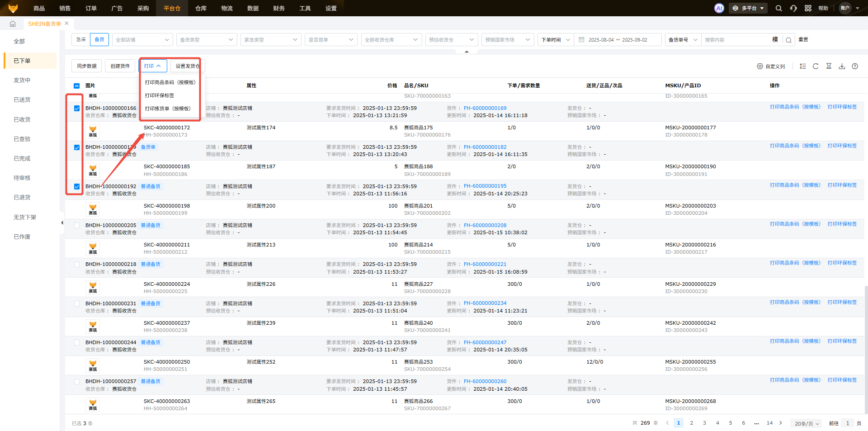The width and height of the screenshot is (868, 431).
Task: Go to previous page arrow
Action: [x=667, y=423]
